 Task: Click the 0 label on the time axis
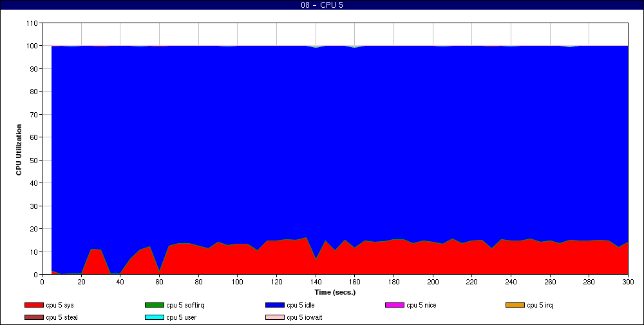(x=43, y=282)
